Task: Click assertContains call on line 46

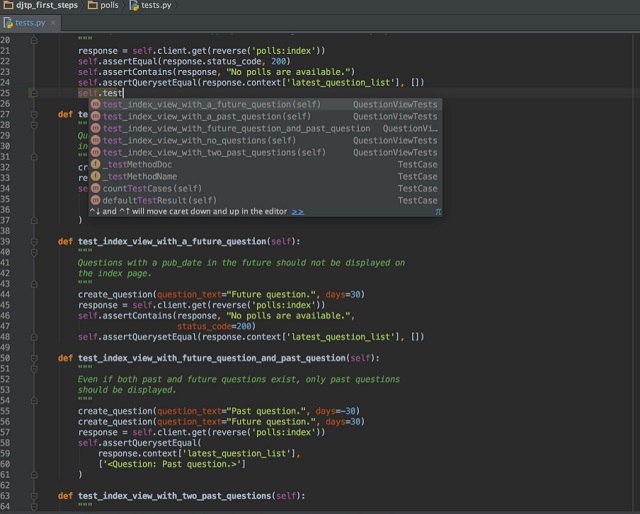Action: pyautogui.click(x=137, y=316)
